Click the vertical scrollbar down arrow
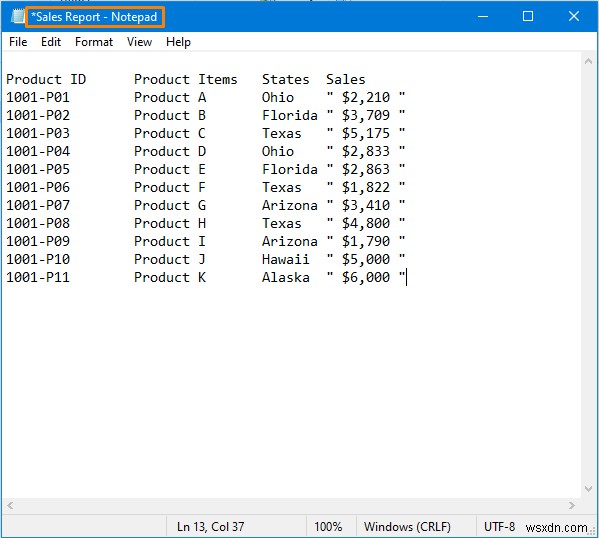This screenshot has height=538, width=599. point(588,489)
